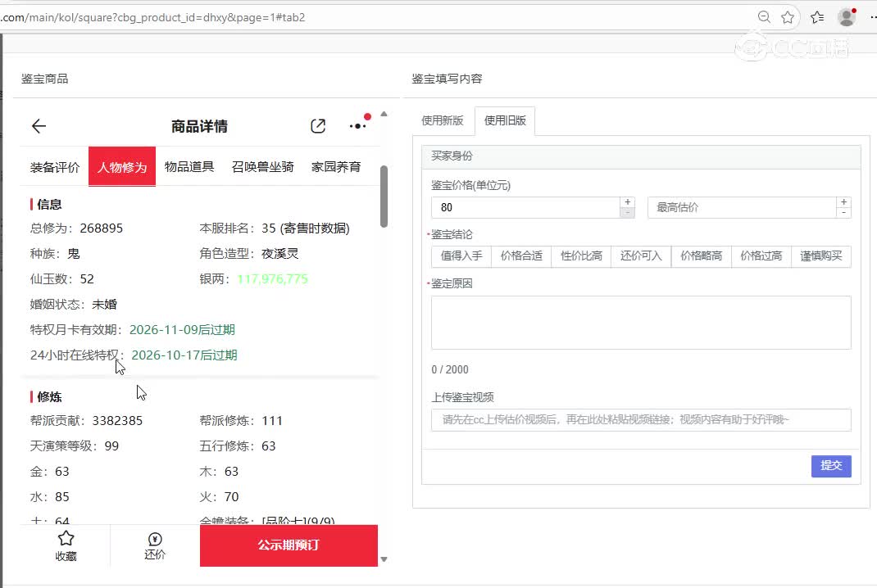Select the 值得入手 conclusion option
The height and width of the screenshot is (588, 877).
pos(461,256)
